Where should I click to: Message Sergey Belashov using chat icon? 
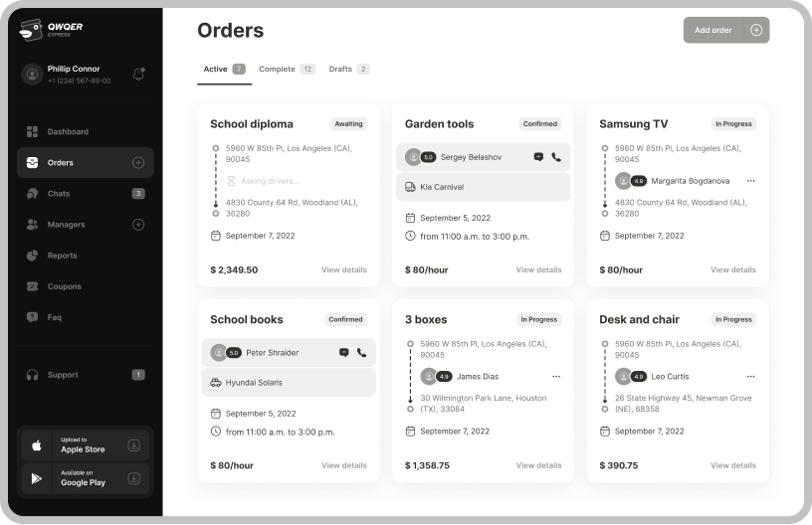538,157
